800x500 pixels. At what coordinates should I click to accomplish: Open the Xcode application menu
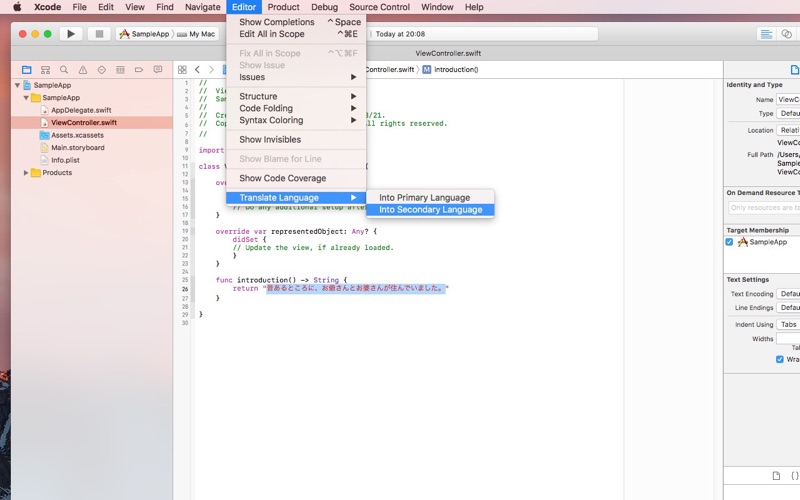(x=47, y=7)
